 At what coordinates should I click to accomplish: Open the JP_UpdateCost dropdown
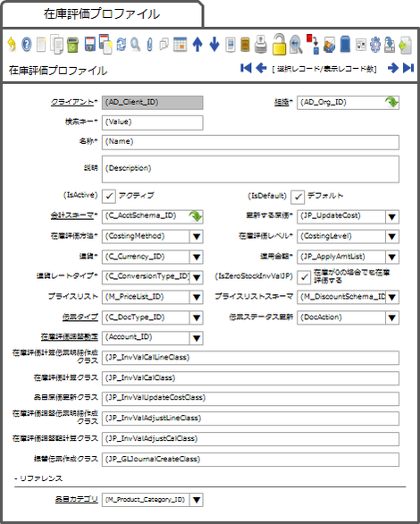click(392, 217)
